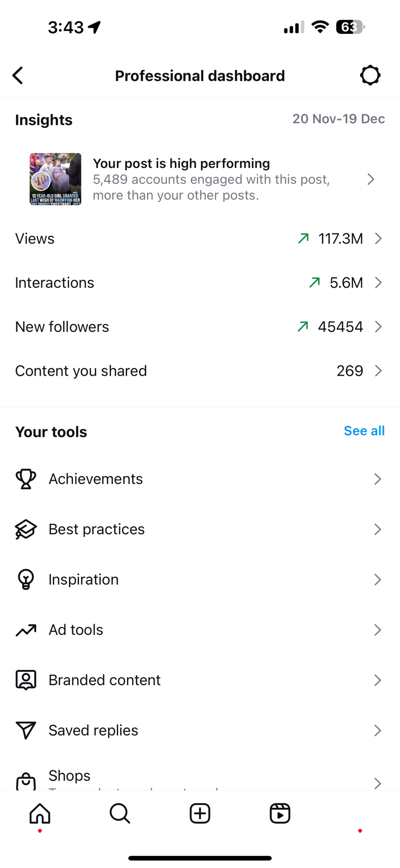The image size is (400, 868).
Task: Tap the back arrow icon
Action: pos(18,75)
